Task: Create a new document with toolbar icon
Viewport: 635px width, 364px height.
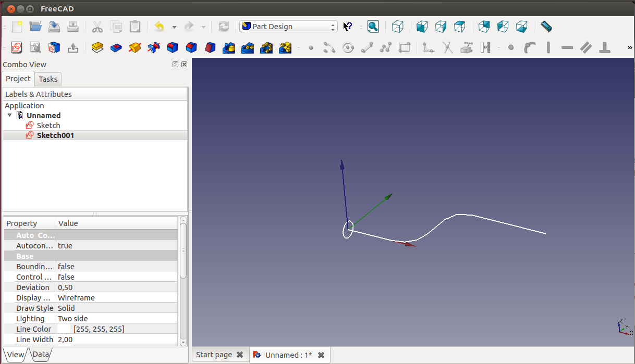Action: 17,27
